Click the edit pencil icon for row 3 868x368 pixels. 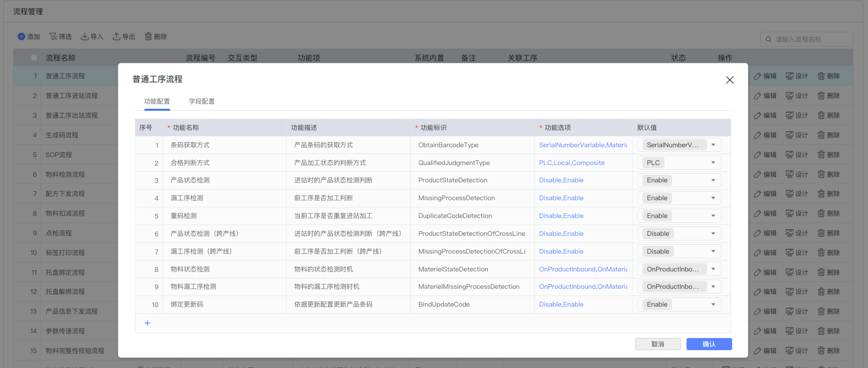click(758, 115)
